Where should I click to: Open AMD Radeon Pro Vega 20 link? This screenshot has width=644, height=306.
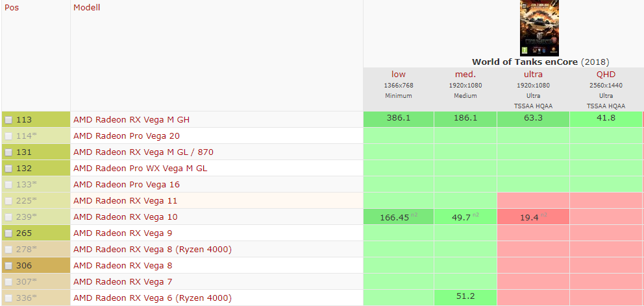[x=127, y=135]
